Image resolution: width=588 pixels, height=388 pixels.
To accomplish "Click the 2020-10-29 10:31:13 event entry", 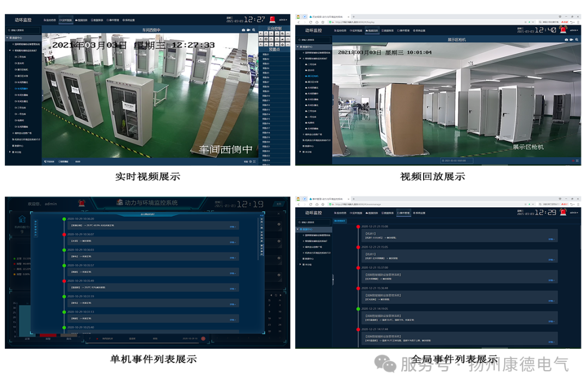I will [x=152, y=319].
